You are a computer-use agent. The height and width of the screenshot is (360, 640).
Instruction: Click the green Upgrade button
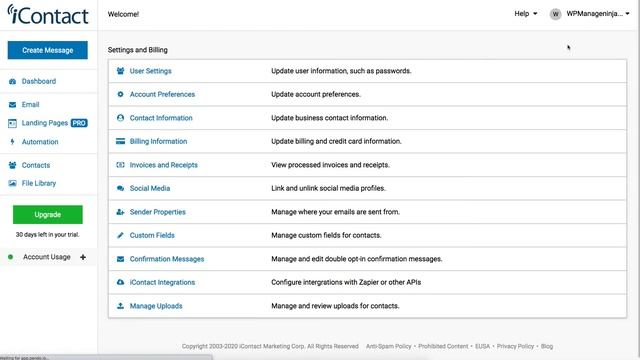point(48,215)
